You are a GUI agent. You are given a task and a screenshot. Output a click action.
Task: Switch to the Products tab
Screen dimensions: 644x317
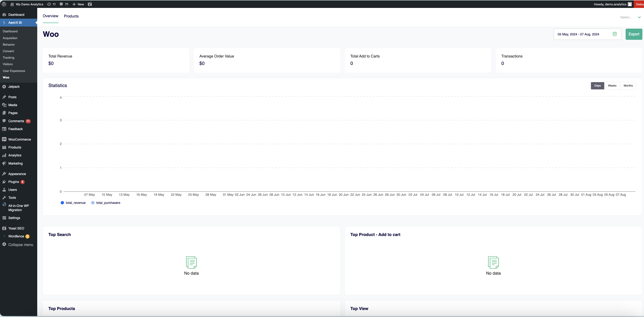point(71,16)
